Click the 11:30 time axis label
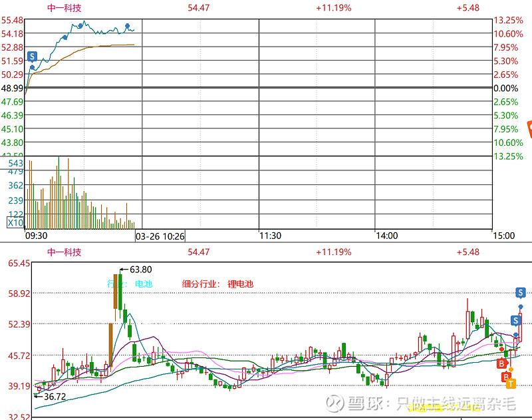Image resolution: width=532 pixels, height=420 pixels. pyautogui.click(x=270, y=236)
